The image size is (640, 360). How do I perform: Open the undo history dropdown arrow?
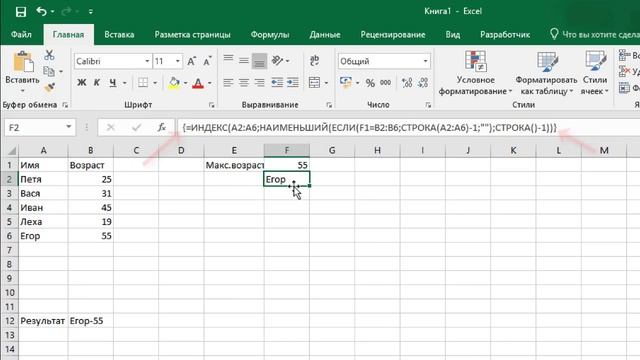[x=52, y=12]
